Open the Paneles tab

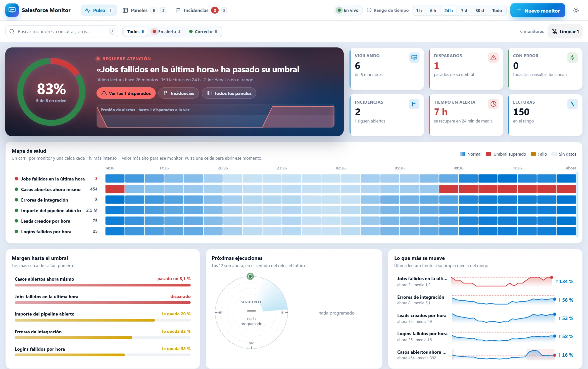point(144,10)
